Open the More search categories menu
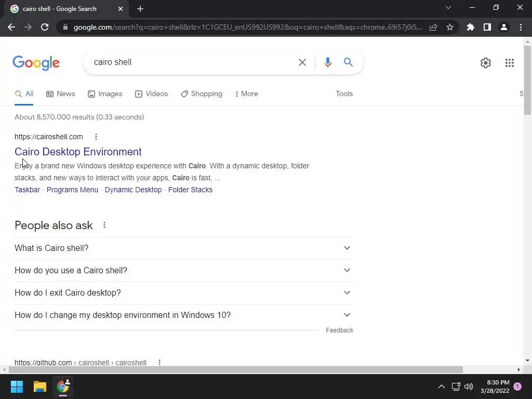 pyautogui.click(x=246, y=94)
